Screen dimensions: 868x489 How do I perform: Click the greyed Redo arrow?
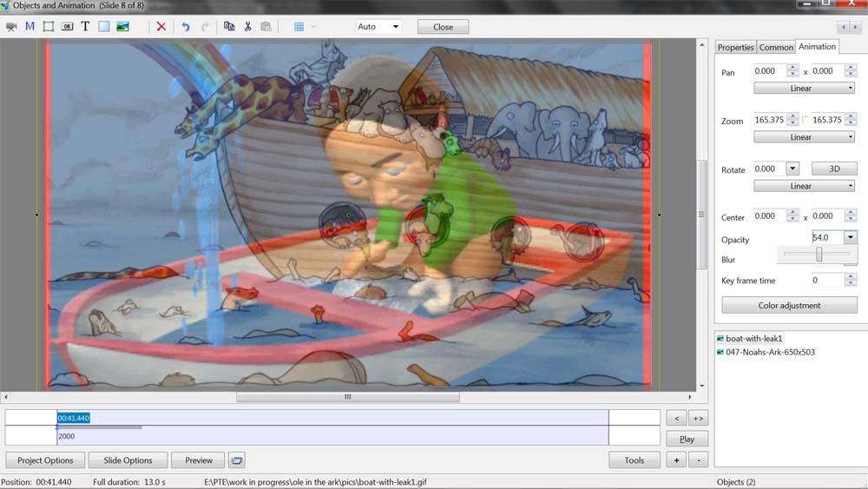pyautogui.click(x=205, y=27)
